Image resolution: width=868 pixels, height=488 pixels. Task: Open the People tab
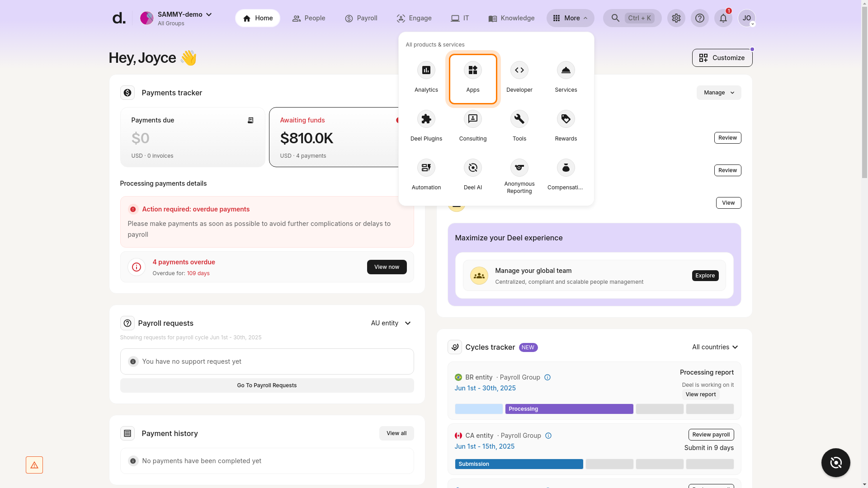(308, 18)
